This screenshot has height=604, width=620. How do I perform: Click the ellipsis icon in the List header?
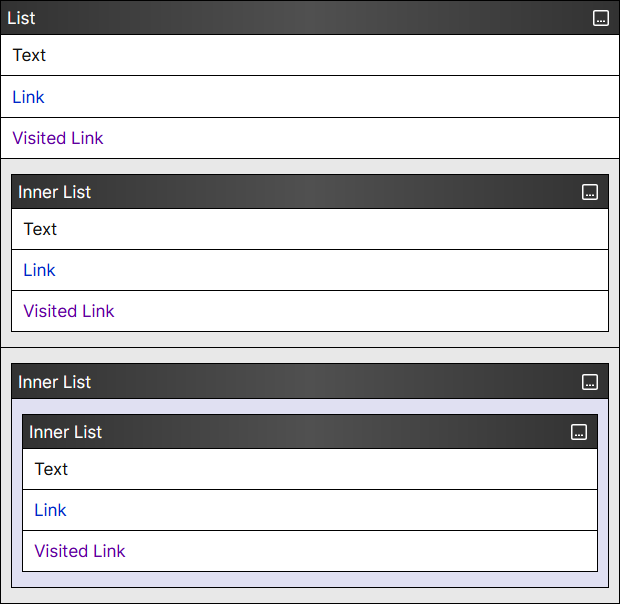click(x=601, y=18)
